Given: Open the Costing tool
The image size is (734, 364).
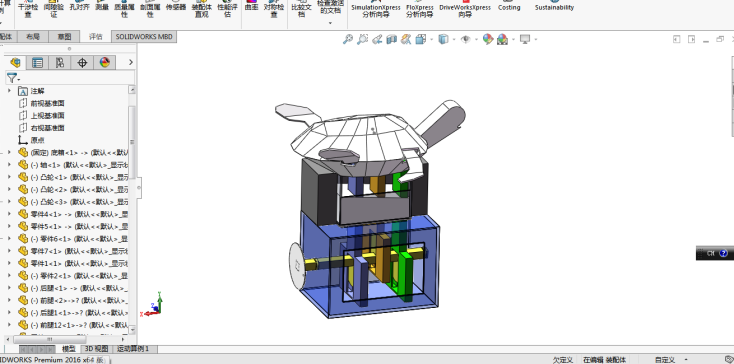Looking at the screenshot, I should [509, 7].
